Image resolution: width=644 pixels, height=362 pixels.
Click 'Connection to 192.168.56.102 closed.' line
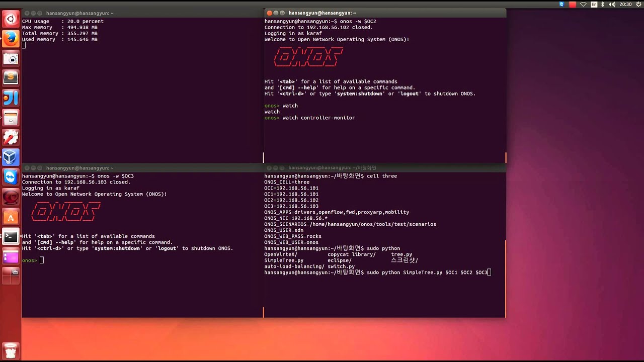point(318,27)
